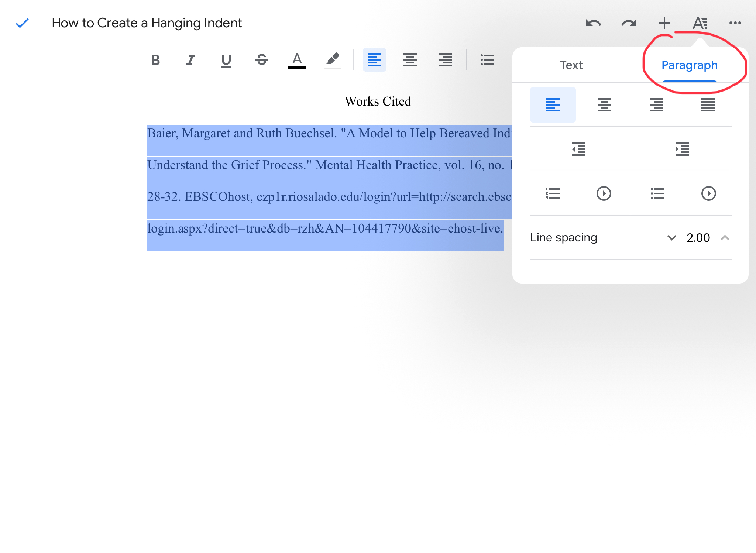Screen dimensions: 756x553
Task: Open the insert plus menu
Action: tap(664, 23)
